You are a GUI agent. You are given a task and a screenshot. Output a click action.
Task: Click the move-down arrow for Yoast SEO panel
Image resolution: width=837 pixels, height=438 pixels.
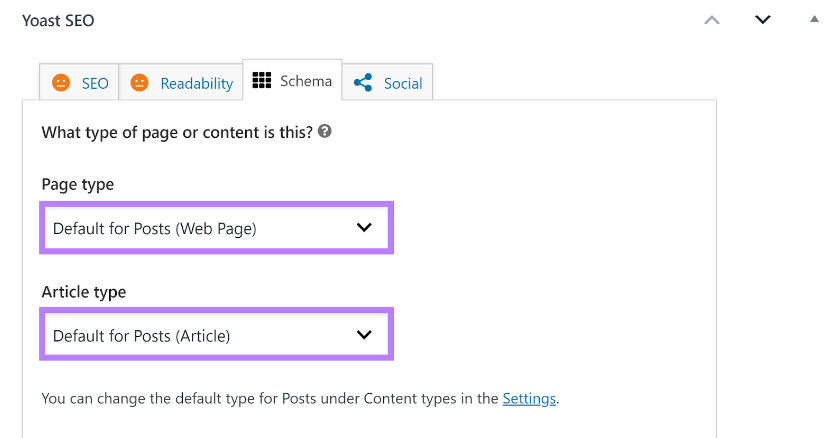(x=763, y=20)
